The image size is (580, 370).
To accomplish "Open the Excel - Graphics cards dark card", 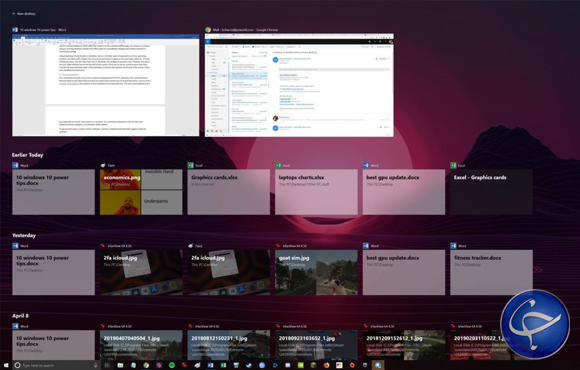I will pos(492,192).
